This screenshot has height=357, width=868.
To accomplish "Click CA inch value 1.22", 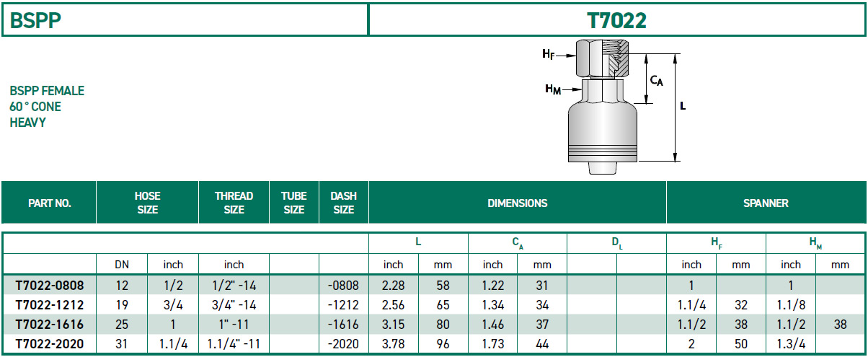I will (492, 285).
